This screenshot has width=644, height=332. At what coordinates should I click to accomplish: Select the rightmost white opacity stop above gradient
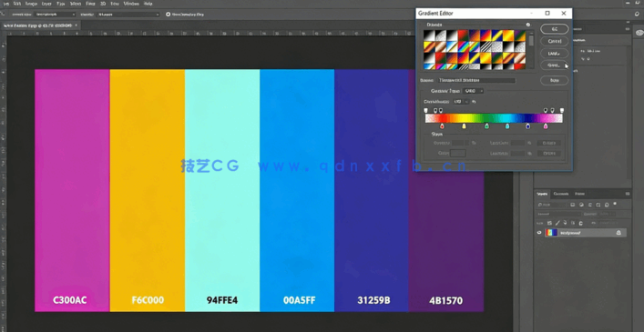[x=562, y=110]
